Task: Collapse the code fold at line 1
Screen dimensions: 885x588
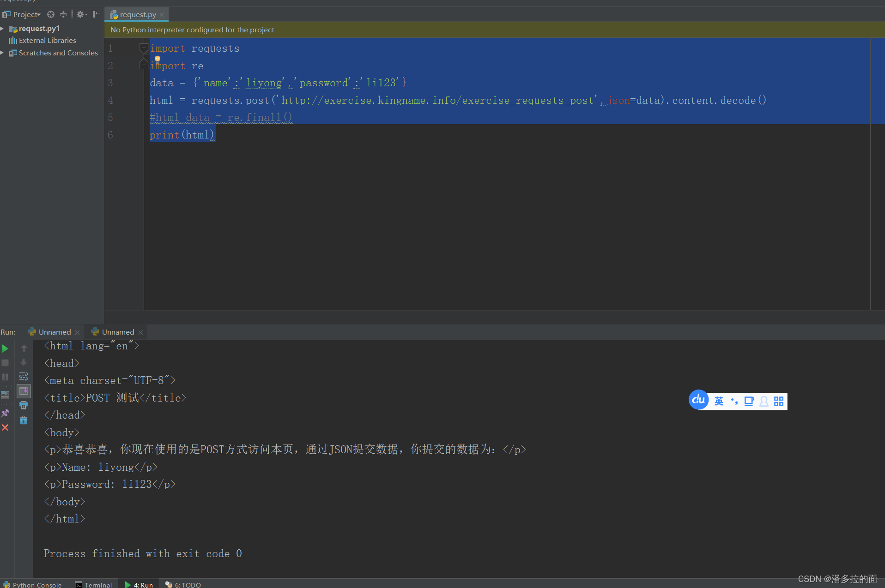Action: pos(144,48)
